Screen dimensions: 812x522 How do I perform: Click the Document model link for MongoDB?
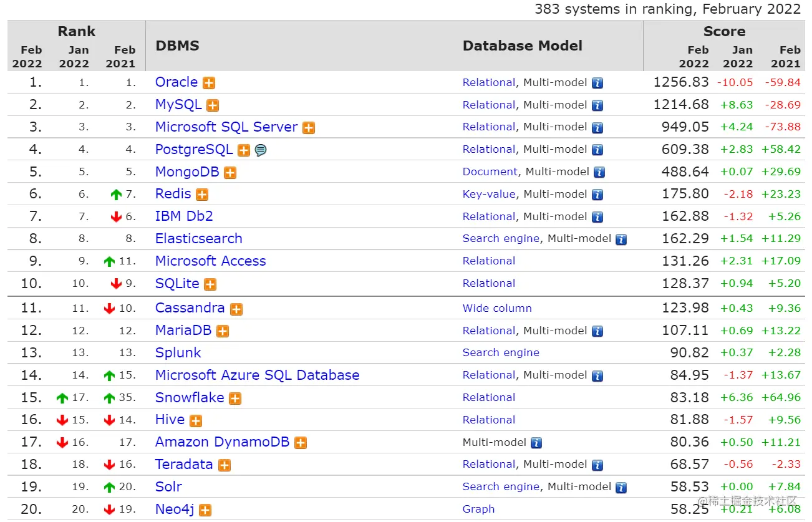[x=490, y=172]
